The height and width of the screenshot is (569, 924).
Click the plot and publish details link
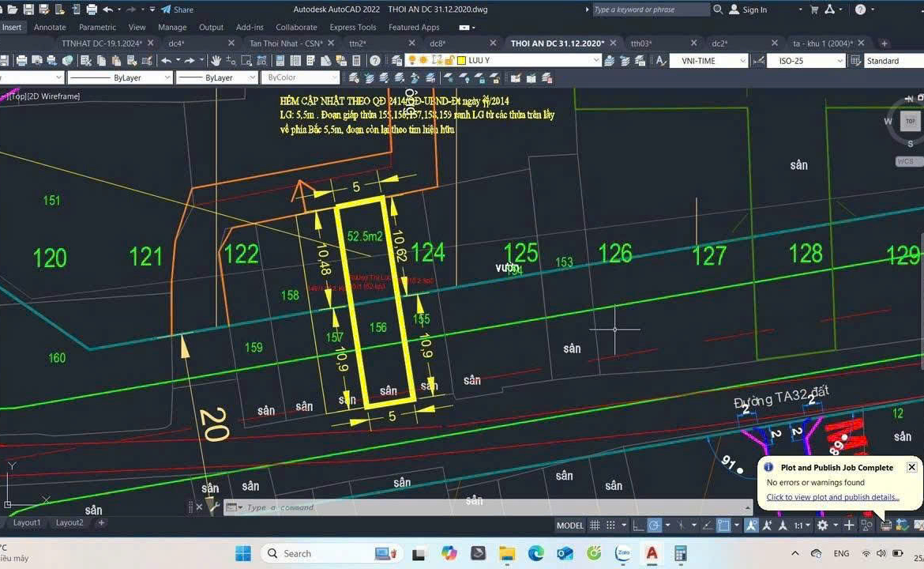[832, 497]
